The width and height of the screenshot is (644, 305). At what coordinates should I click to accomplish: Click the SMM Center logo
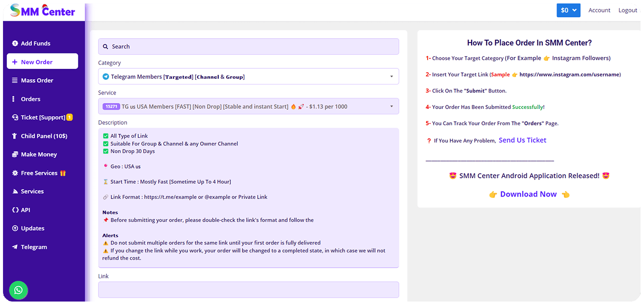(x=43, y=11)
